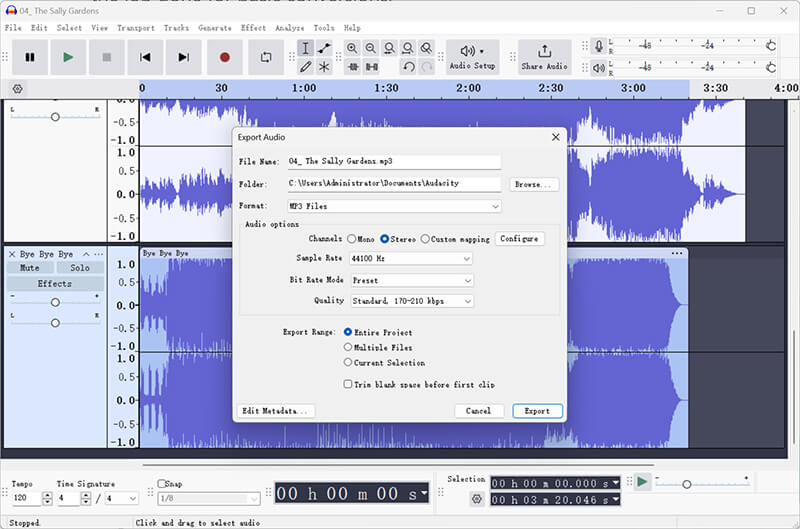Skip to start of project
The height and width of the screenshot is (529, 800).
145,57
